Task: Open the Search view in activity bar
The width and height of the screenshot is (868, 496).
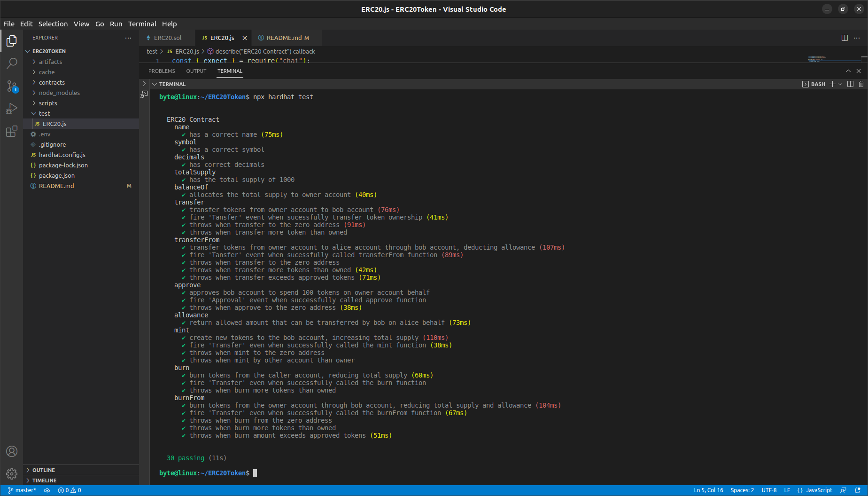Action: [x=12, y=63]
